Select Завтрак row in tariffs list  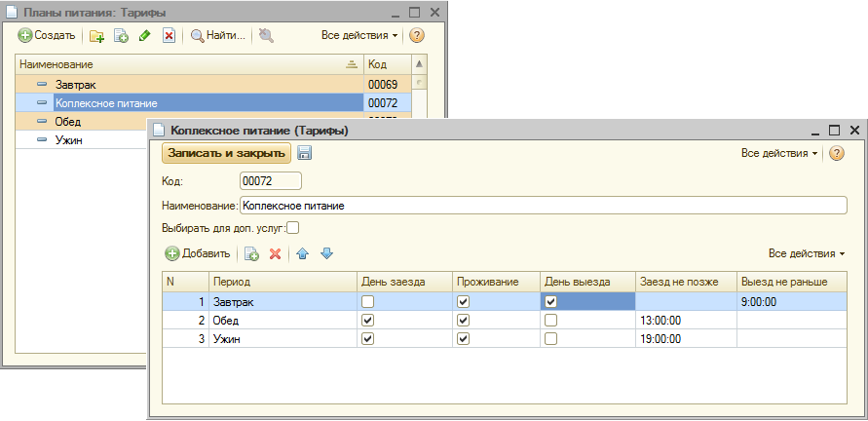(189, 84)
